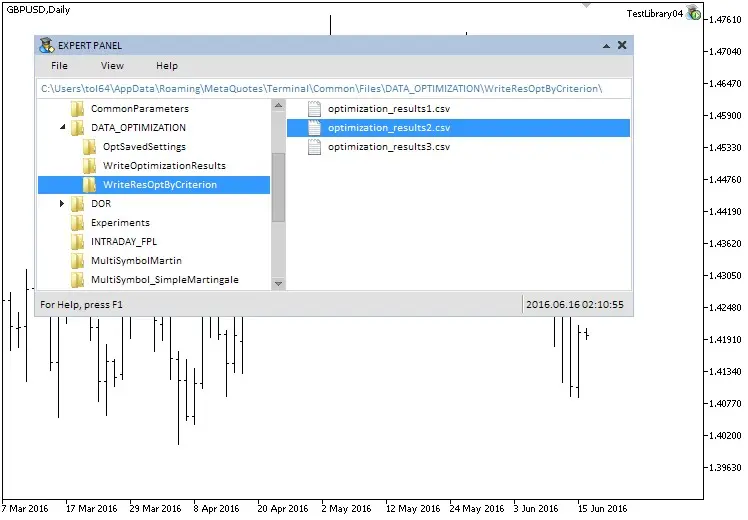Click the status bar date and time
The image size is (748, 520).
click(x=575, y=305)
